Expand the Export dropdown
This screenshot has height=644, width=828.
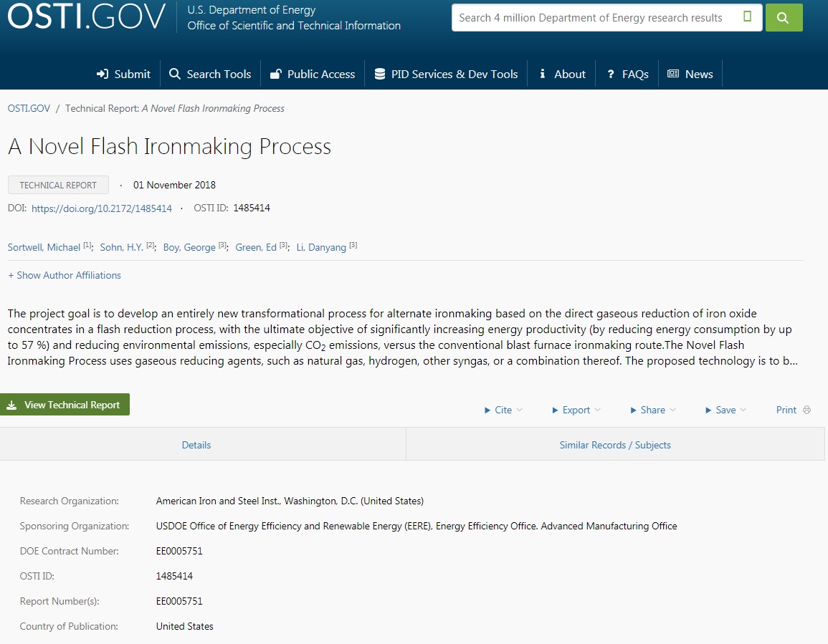[x=576, y=410]
